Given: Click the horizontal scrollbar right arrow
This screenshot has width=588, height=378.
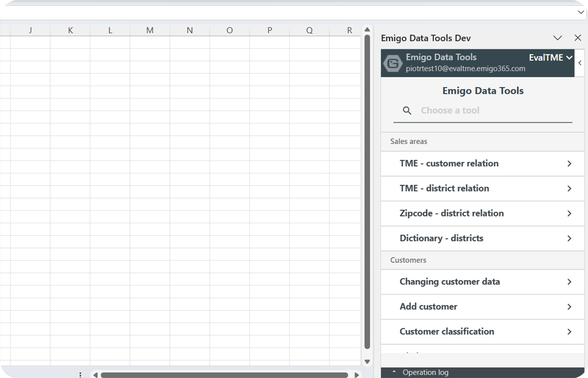Looking at the screenshot, I should pyautogui.click(x=357, y=375).
